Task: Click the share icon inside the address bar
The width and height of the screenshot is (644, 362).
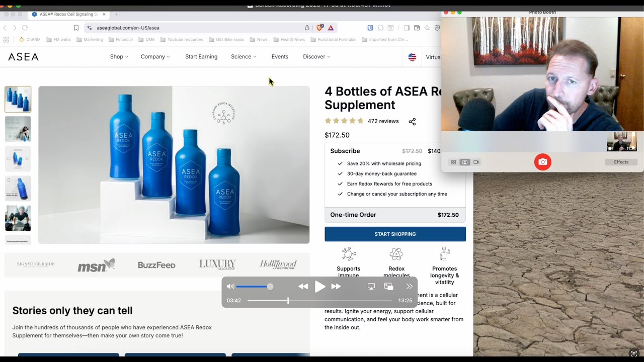Action: click(x=307, y=28)
